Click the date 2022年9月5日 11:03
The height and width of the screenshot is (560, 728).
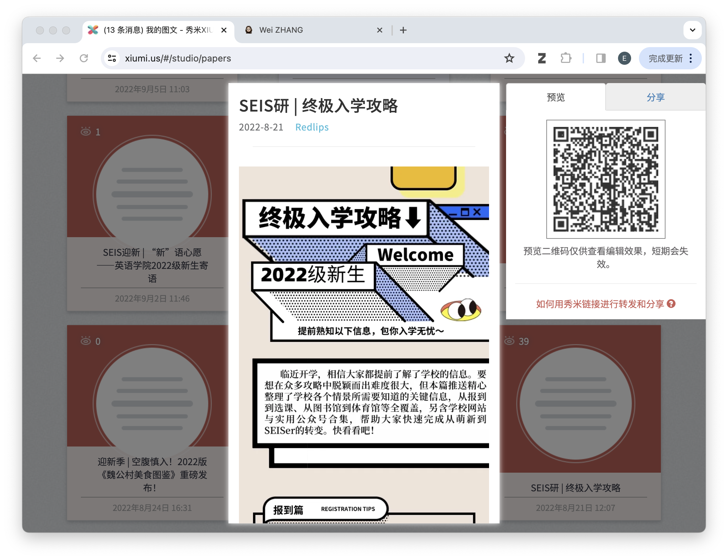152,89
